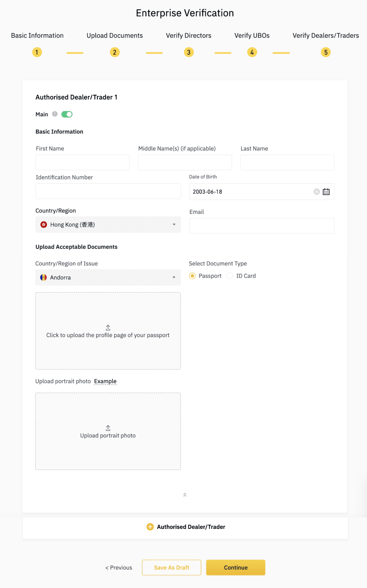This screenshot has height=588, width=367.
Task: Open the portrait photo Example link
Action: pos(105,381)
